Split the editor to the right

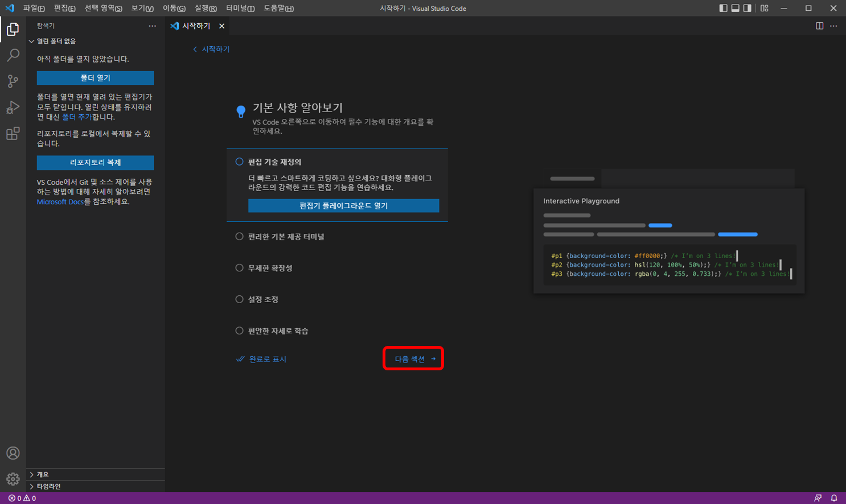pyautogui.click(x=819, y=26)
